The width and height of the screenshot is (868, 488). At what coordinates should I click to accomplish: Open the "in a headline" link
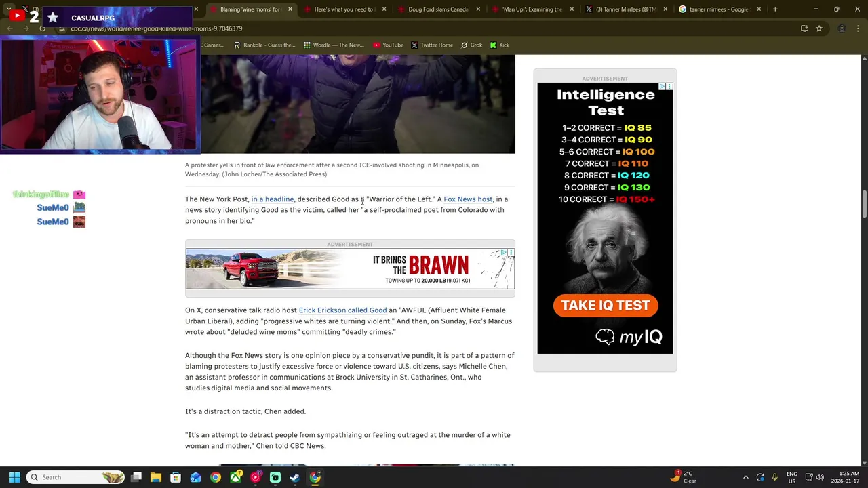[273, 199]
